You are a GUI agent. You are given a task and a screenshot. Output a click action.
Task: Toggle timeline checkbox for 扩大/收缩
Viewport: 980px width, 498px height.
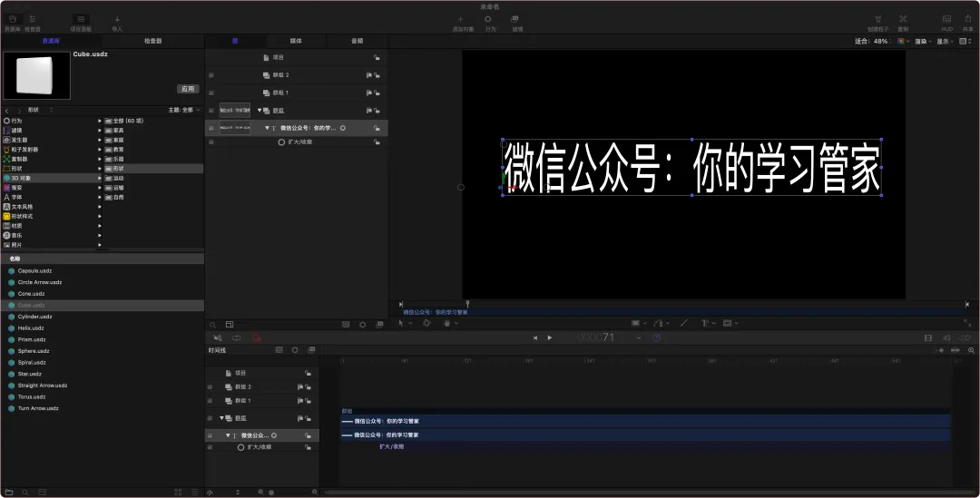pos(210,447)
